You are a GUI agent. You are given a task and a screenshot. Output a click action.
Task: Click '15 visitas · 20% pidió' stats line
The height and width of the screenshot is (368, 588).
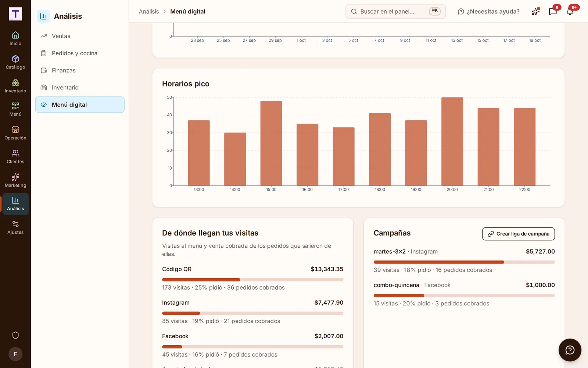tap(431, 304)
